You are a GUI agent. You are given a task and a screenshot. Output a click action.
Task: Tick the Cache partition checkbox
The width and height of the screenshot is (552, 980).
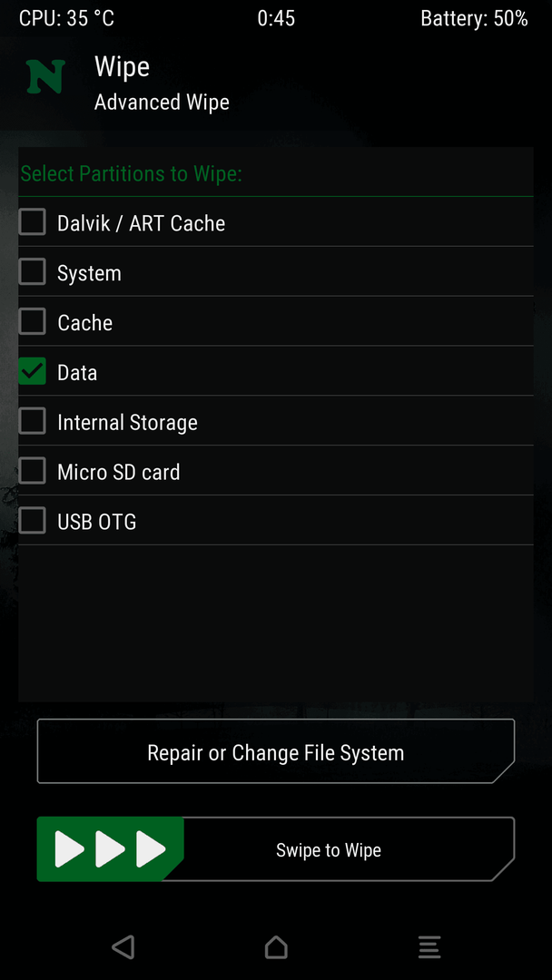[32, 321]
